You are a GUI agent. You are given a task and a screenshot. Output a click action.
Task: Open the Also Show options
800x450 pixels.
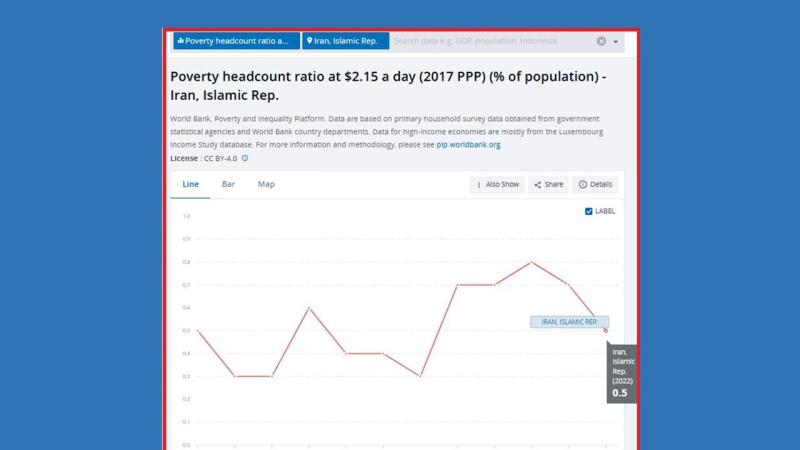[497, 185]
